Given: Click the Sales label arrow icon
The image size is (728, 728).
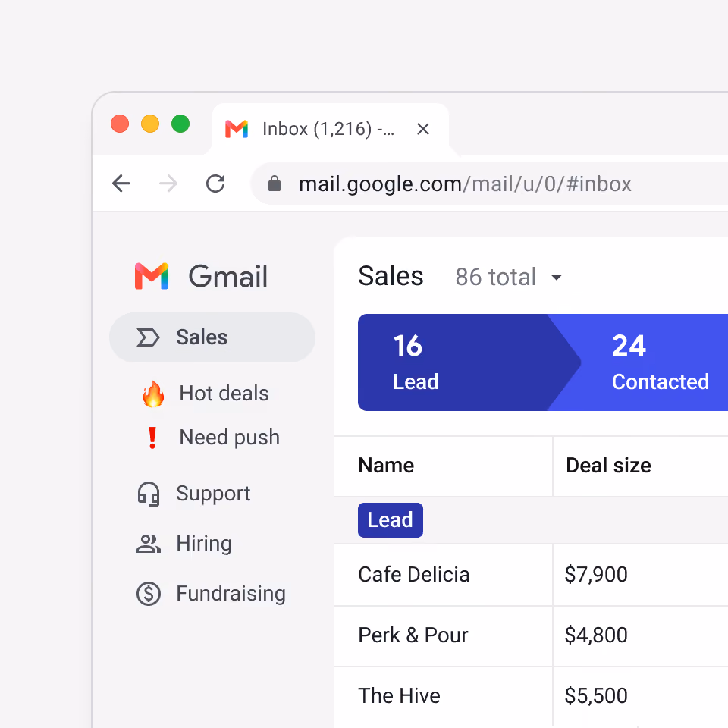Looking at the screenshot, I should click(x=148, y=337).
